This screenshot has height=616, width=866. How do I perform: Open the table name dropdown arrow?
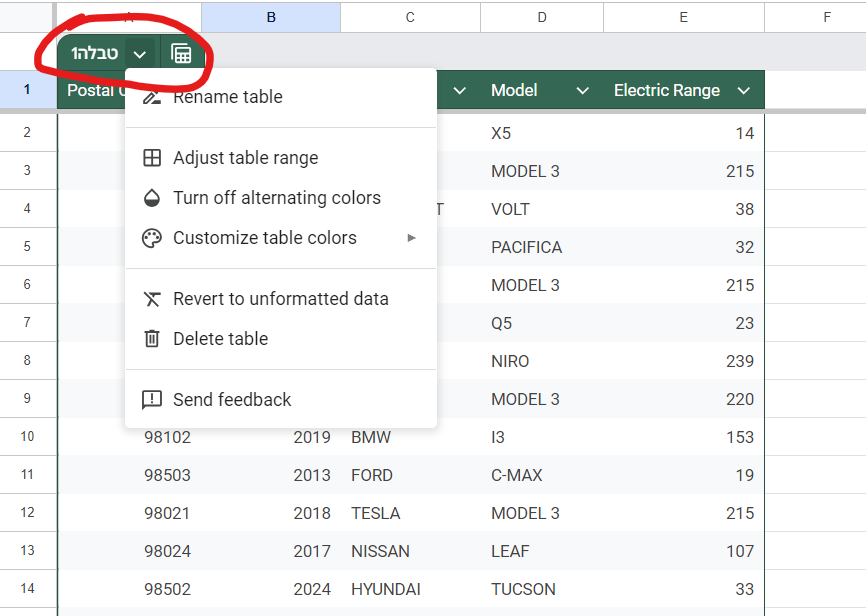click(140, 54)
